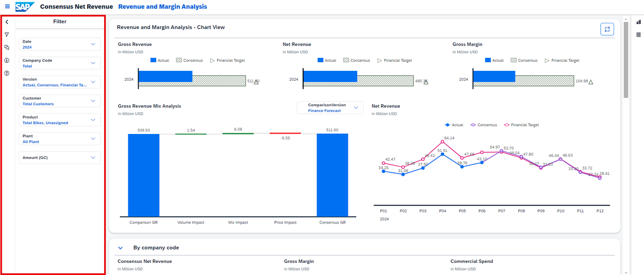Expand chart view to fullscreen
This screenshot has width=644, height=275.
(607, 29)
